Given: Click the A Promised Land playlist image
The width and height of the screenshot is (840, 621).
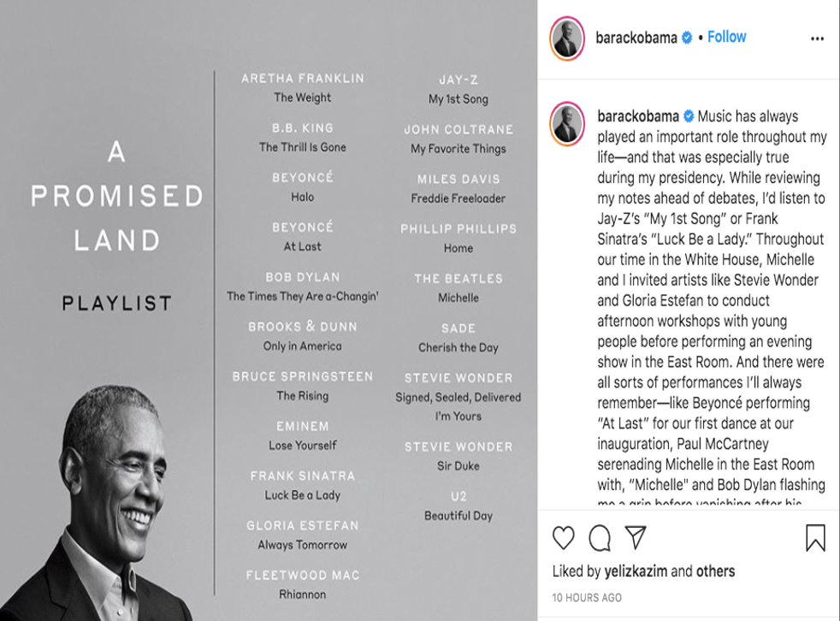Looking at the screenshot, I should (x=359, y=257).
